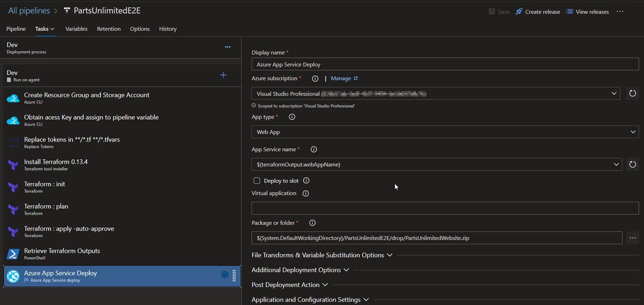644x305 pixels.
Task: Switch to the History tab
Action: (168, 29)
